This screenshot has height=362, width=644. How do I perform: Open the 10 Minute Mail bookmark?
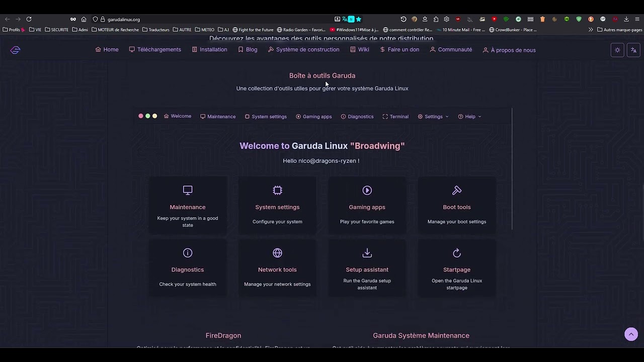click(460, 30)
